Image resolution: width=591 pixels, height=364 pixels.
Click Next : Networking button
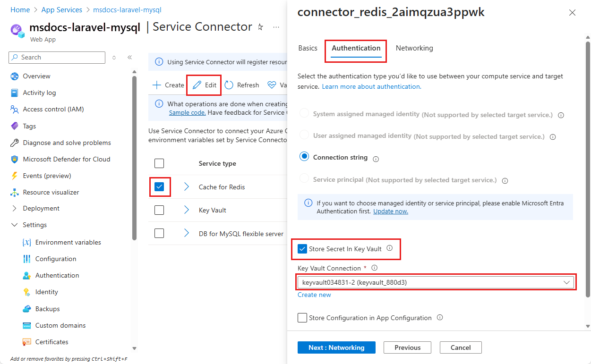click(336, 347)
